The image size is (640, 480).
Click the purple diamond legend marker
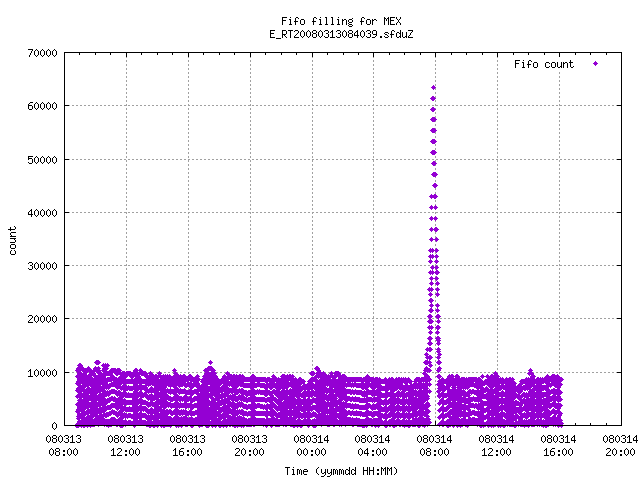(596, 64)
